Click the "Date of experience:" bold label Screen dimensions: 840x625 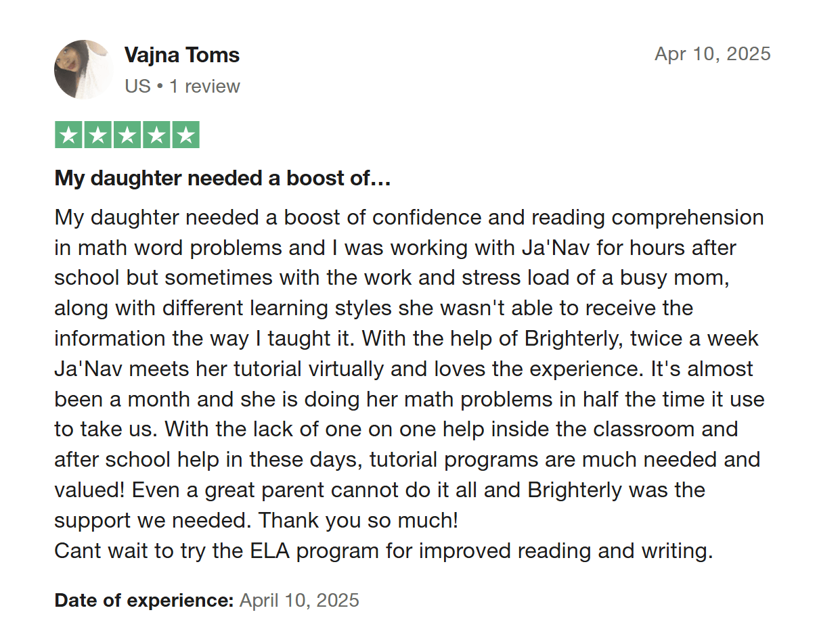click(x=144, y=600)
